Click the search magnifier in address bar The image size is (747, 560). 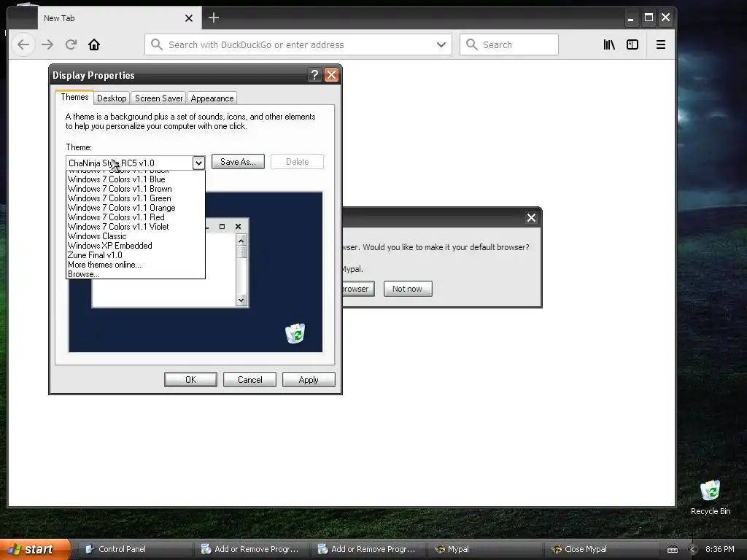coord(156,44)
